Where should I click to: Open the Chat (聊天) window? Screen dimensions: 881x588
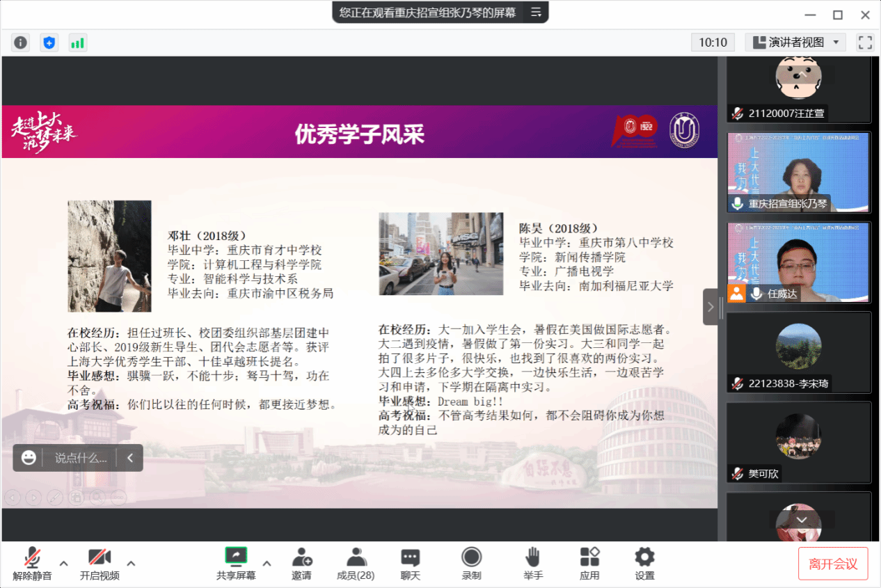[x=411, y=563]
